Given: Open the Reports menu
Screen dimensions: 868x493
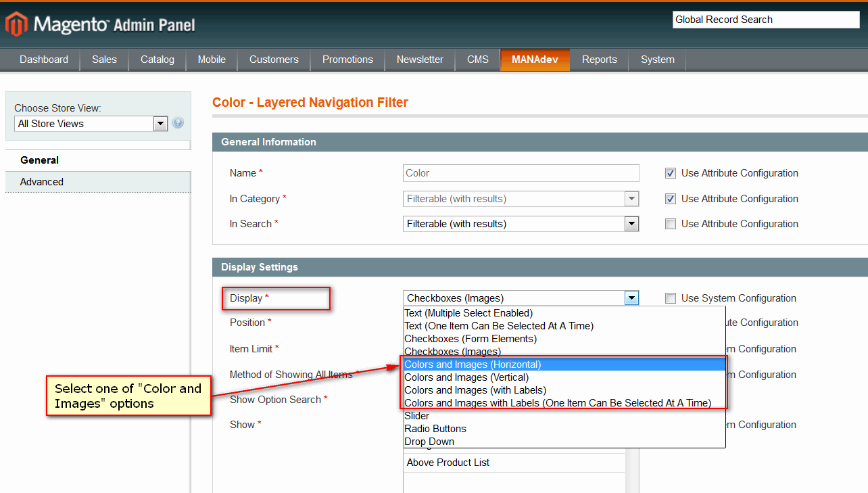Looking at the screenshot, I should click(600, 60).
